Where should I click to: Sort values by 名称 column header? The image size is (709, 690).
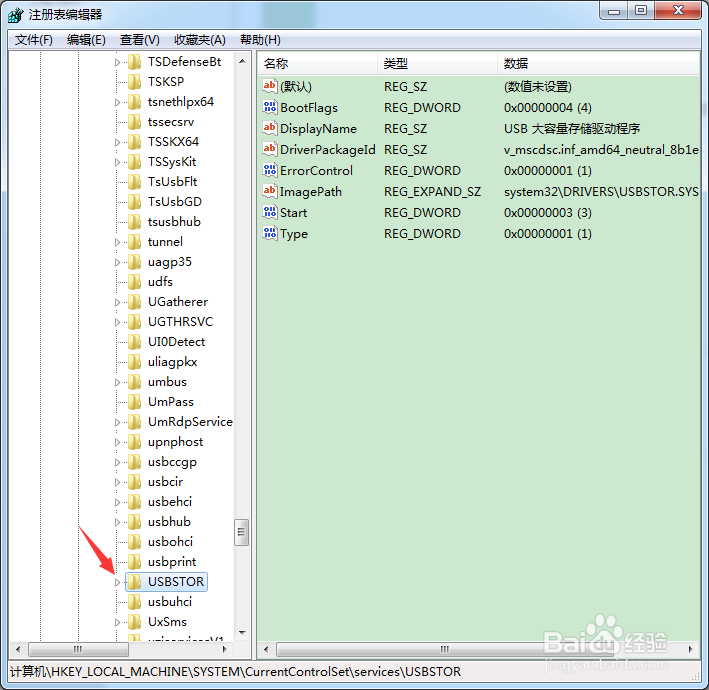317,63
